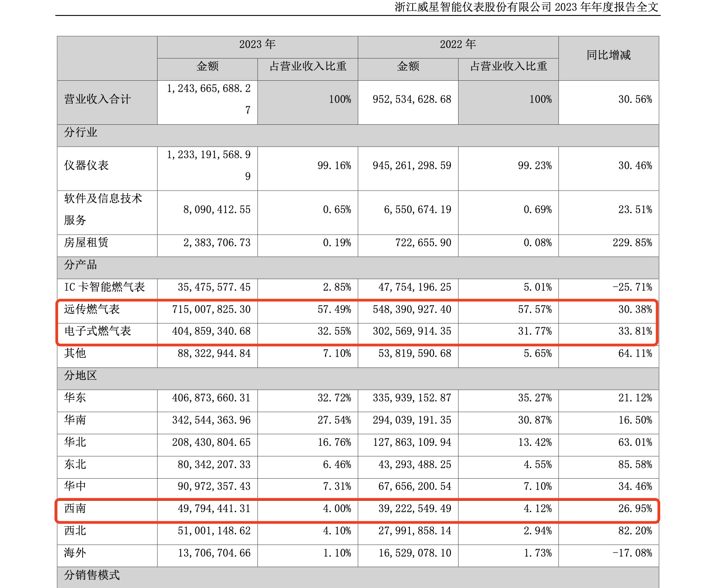
Task: Select the 华东 region label
Action: coord(75,398)
